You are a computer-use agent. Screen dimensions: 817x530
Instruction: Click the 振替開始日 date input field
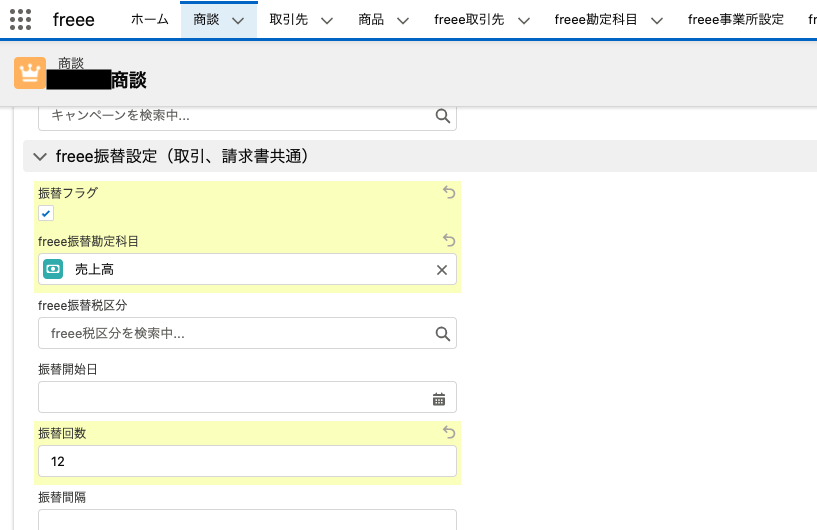coord(247,397)
